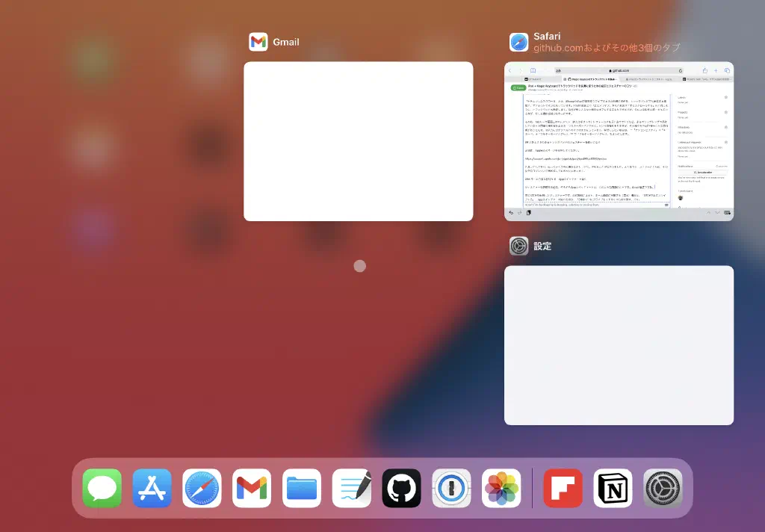This screenshot has width=765, height=532.
Task: Switch to the 設定 app preview card
Action: pyautogui.click(x=619, y=345)
